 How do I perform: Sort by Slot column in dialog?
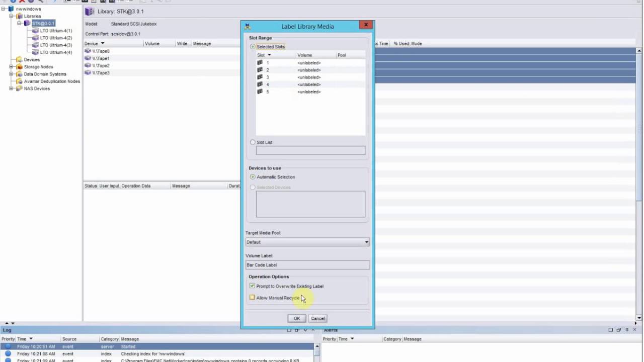coord(276,55)
